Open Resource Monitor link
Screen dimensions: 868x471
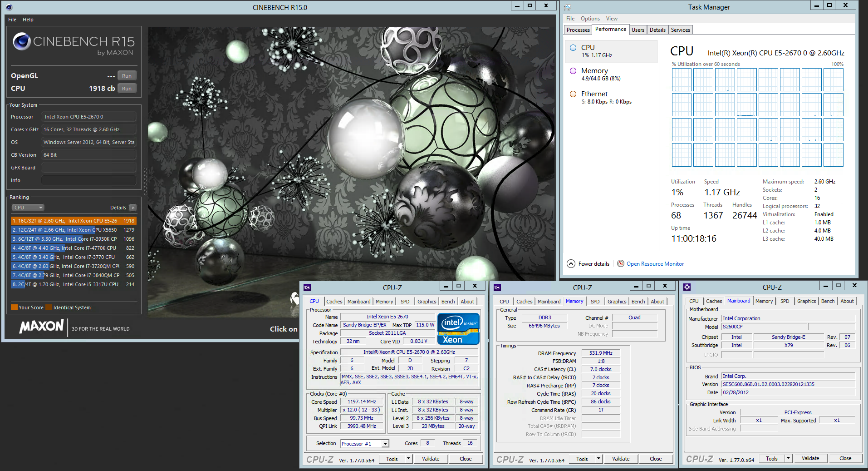[655, 264]
